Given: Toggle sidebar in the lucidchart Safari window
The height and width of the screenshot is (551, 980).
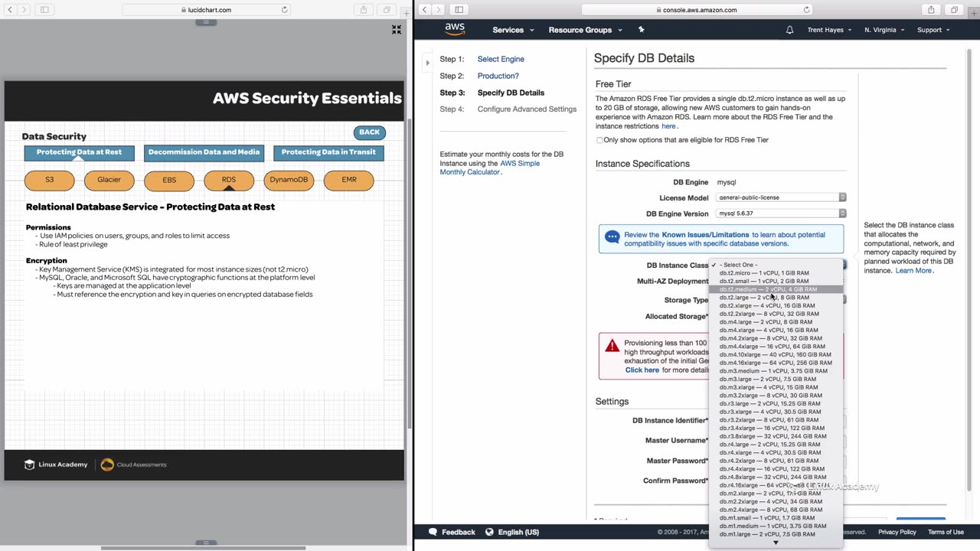Looking at the screenshot, I should tap(44, 10).
